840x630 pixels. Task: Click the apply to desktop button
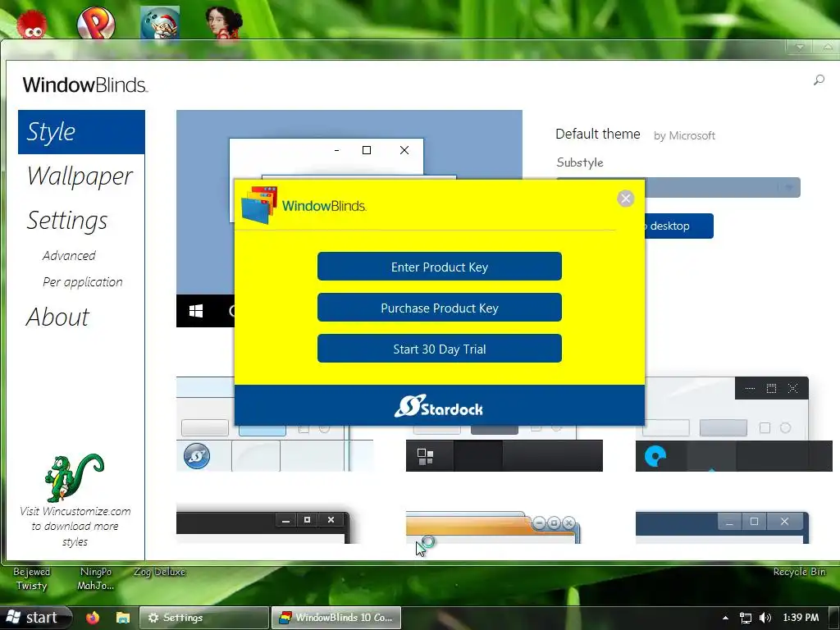(x=679, y=226)
